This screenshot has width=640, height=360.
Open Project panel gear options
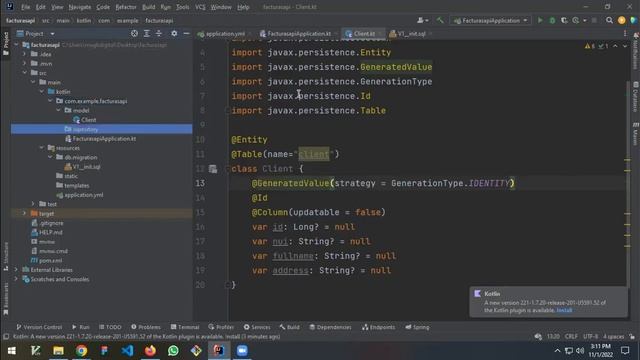point(174,33)
